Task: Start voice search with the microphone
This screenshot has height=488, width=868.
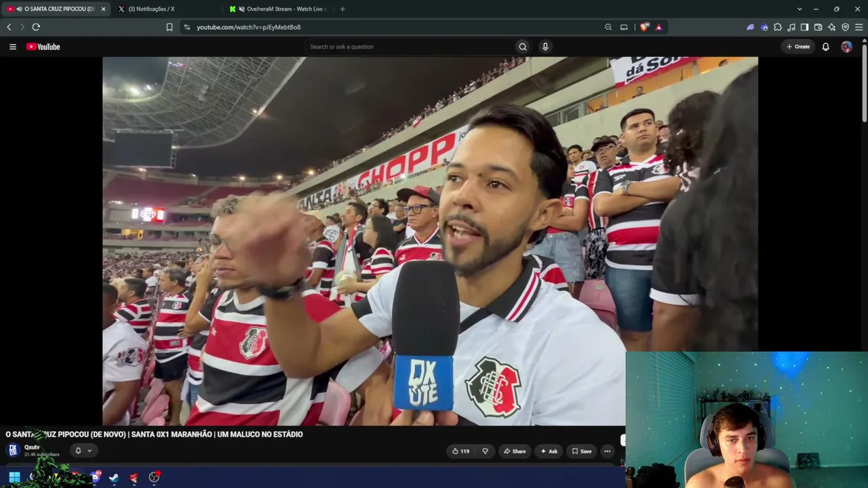Action: [x=545, y=47]
